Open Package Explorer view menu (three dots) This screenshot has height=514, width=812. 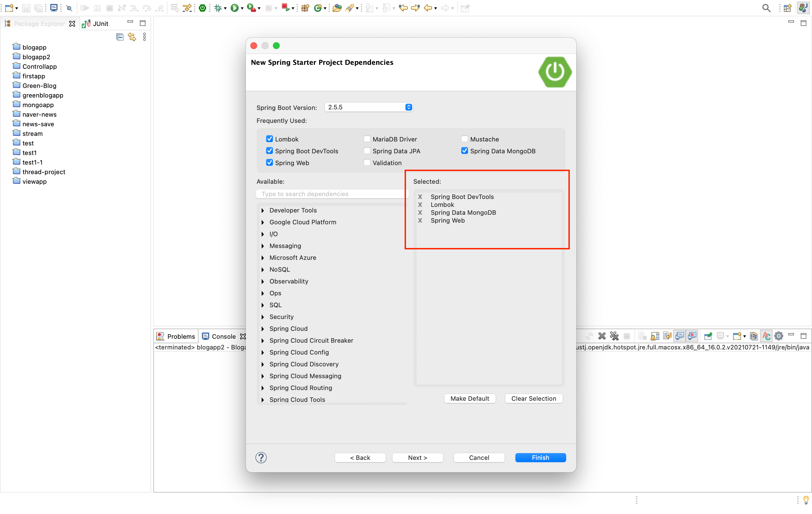click(144, 37)
